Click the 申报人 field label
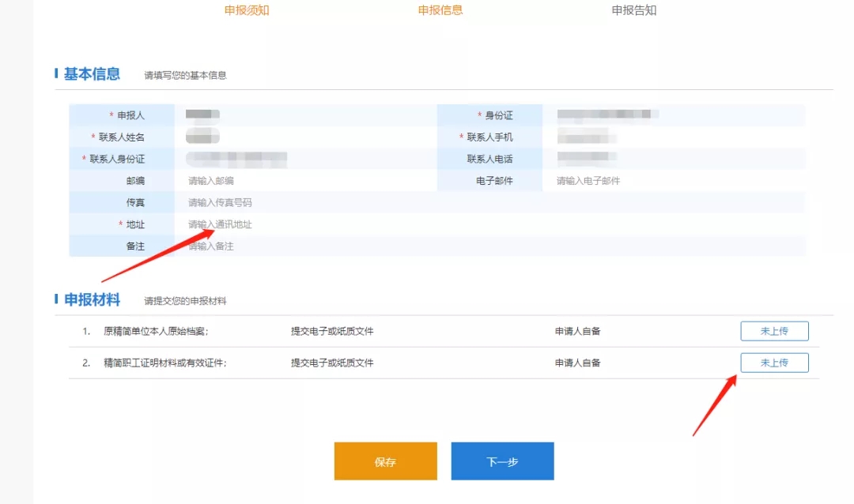 click(x=130, y=115)
